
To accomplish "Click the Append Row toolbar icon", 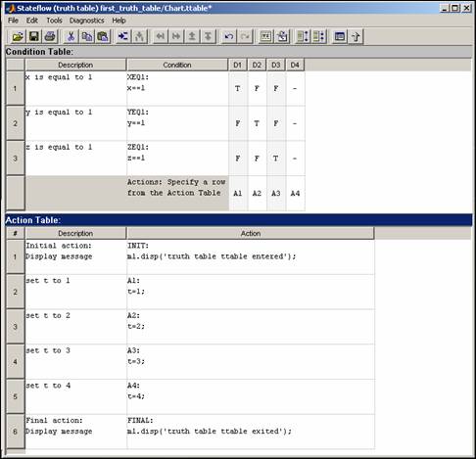I will pyautogui.click(x=123, y=36).
